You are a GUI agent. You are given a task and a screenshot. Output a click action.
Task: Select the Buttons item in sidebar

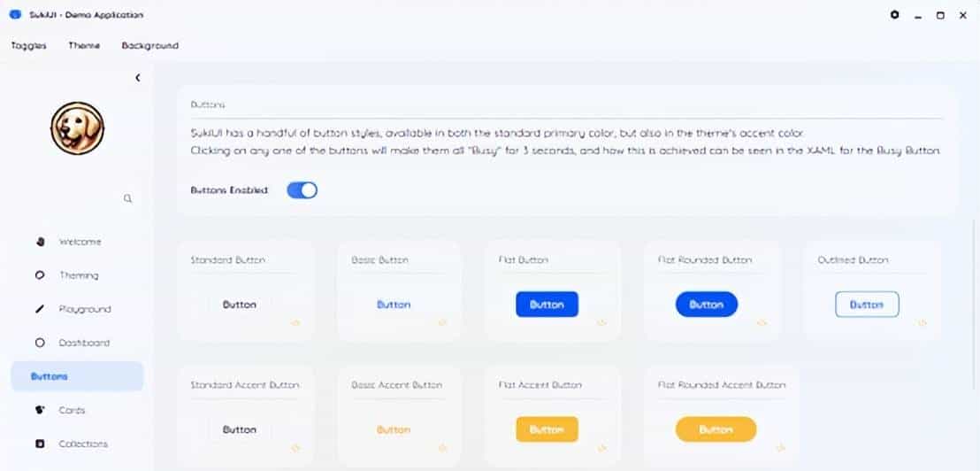click(x=77, y=376)
